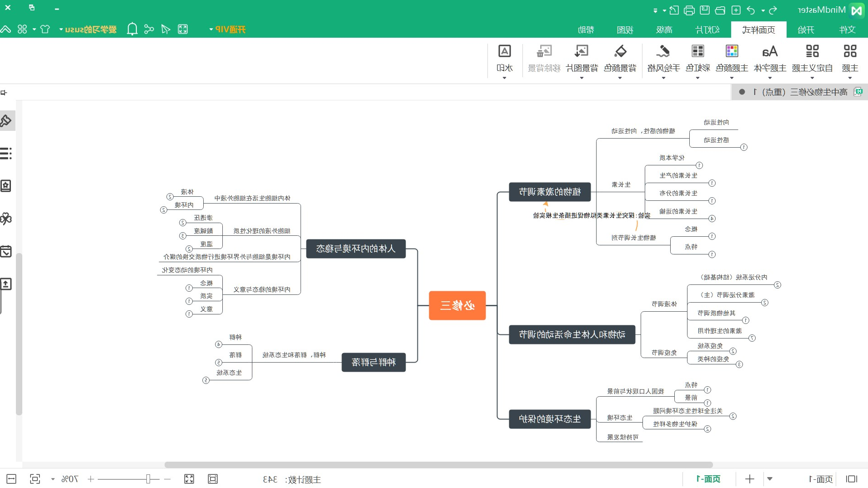Image resolution: width=868 pixels, height=488 pixels.
Task: Open the clipart clover side panel icon
Action: click(x=6, y=219)
